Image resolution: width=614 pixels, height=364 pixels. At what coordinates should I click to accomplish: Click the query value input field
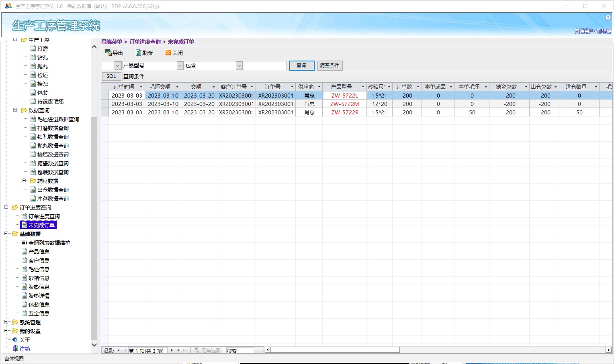point(265,65)
